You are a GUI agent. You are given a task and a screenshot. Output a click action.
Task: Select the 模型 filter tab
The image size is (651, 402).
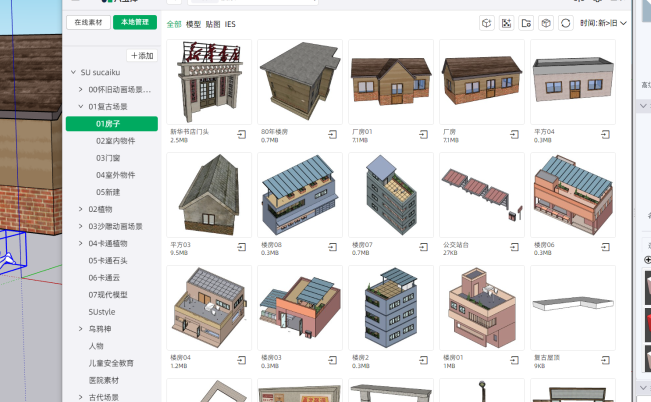pos(193,24)
